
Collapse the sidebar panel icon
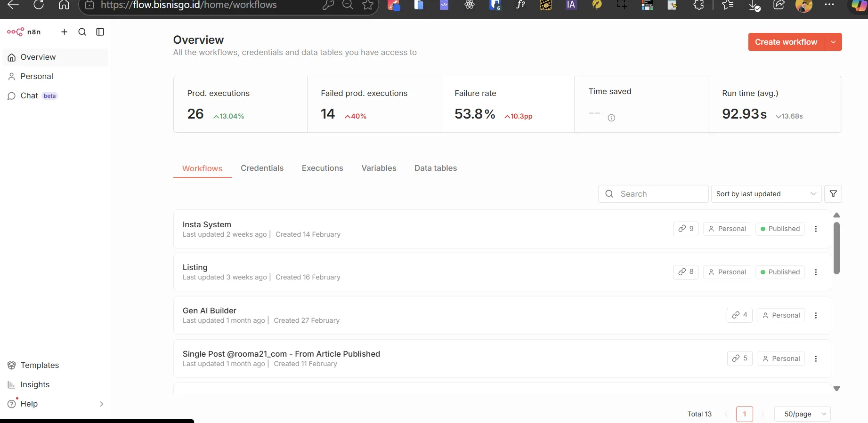[x=100, y=32]
